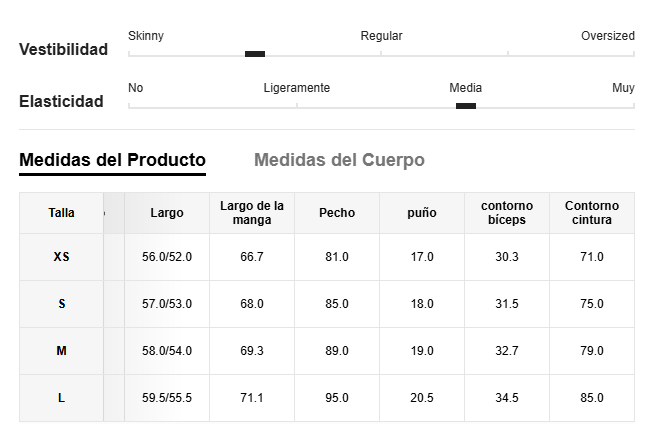Viewport: 650px width, 424px height.
Task: Click the Largo column header
Action: tap(167, 213)
